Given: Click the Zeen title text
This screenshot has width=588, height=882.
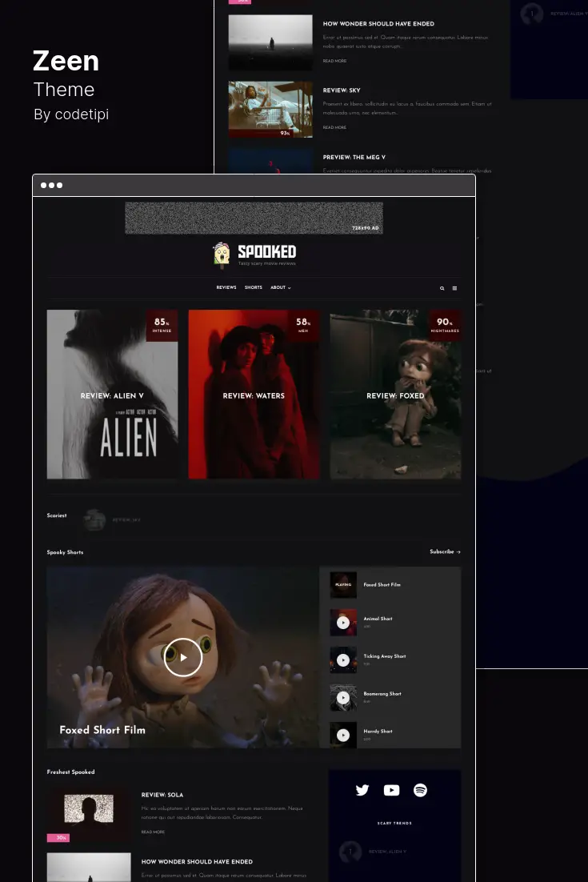Looking at the screenshot, I should tap(66, 61).
